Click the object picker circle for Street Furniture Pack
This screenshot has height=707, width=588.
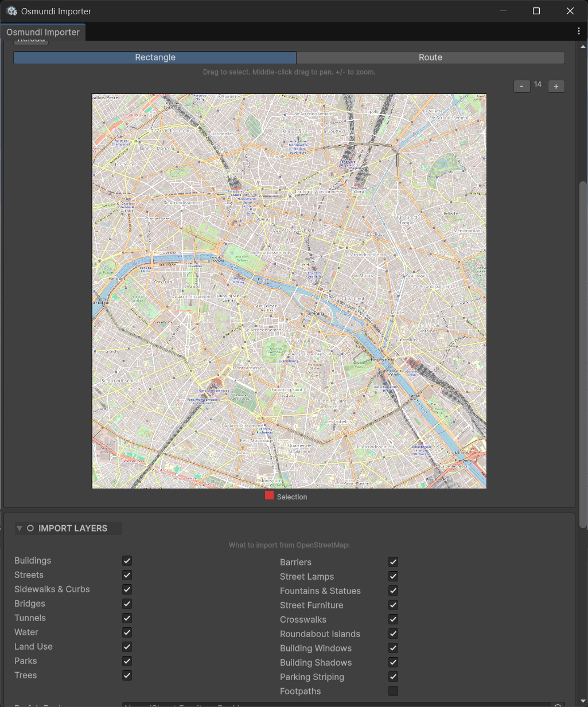[557, 705]
